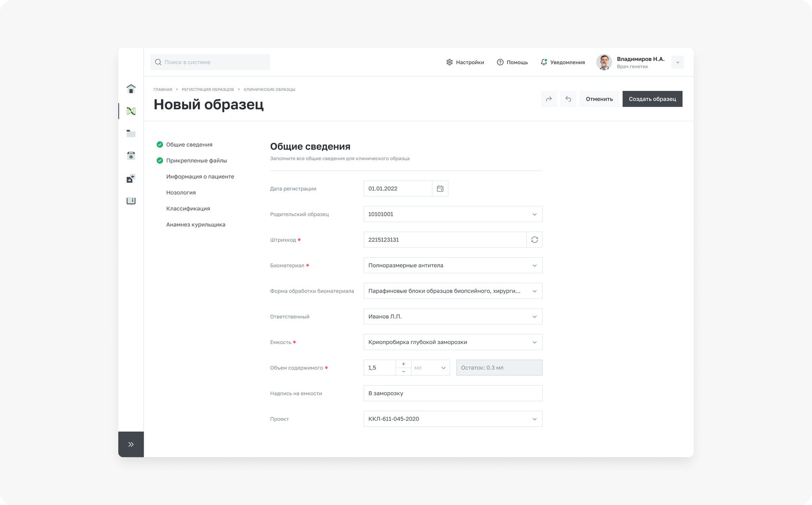Switch to Анамнез курильщика section
This screenshot has width=812, height=505.
[x=196, y=224]
